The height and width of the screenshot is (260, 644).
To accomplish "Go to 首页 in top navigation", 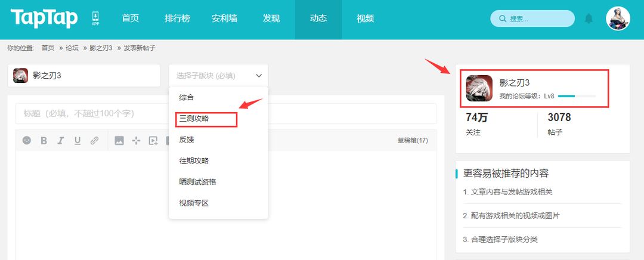I will tap(131, 18).
